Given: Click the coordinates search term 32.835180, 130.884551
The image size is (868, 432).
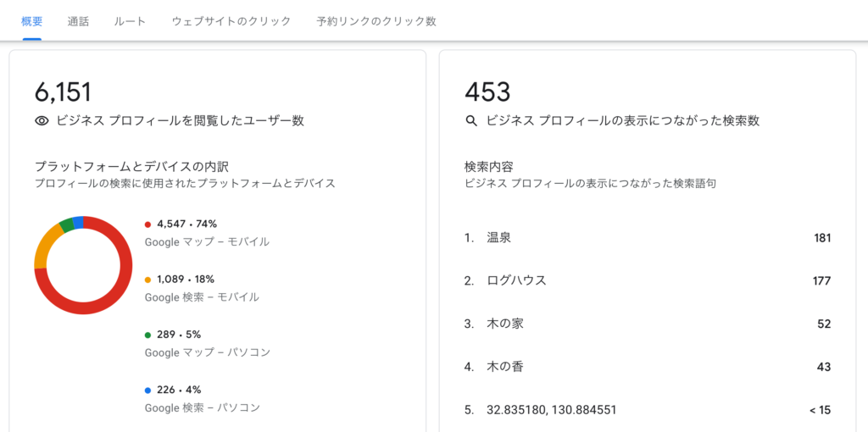Looking at the screenshot, I should (551, 410).
